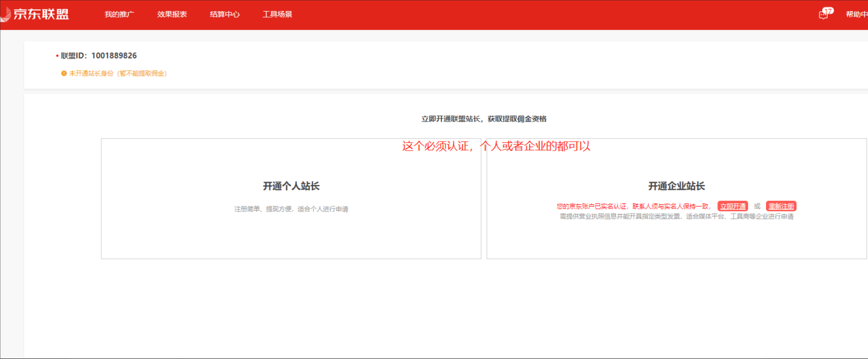The image size is (868, 359).
Task: Click the orange warning icon beside 未开通站长身份
Action: [x=64, y=74]
